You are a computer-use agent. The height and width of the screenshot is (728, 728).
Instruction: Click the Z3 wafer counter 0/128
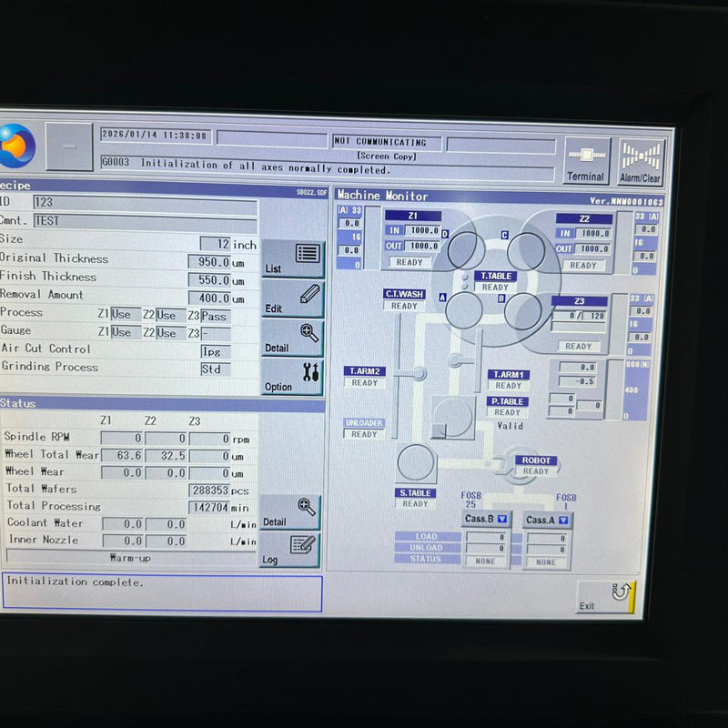[x=579, y=316]
